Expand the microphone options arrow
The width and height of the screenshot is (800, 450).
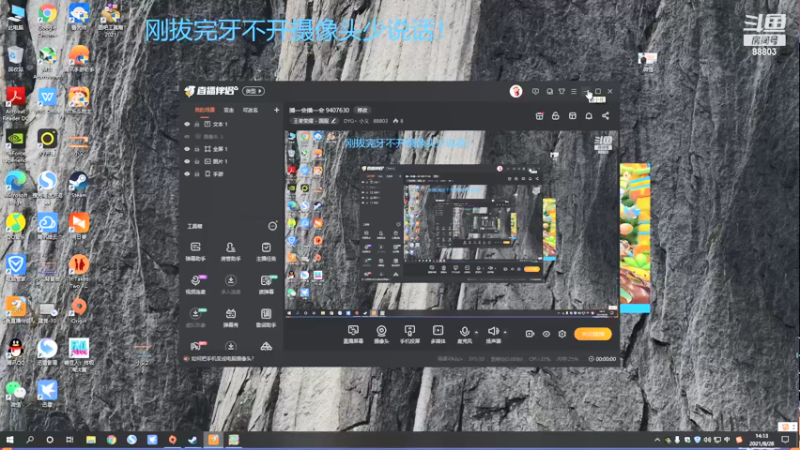click(x=476, y=332)
